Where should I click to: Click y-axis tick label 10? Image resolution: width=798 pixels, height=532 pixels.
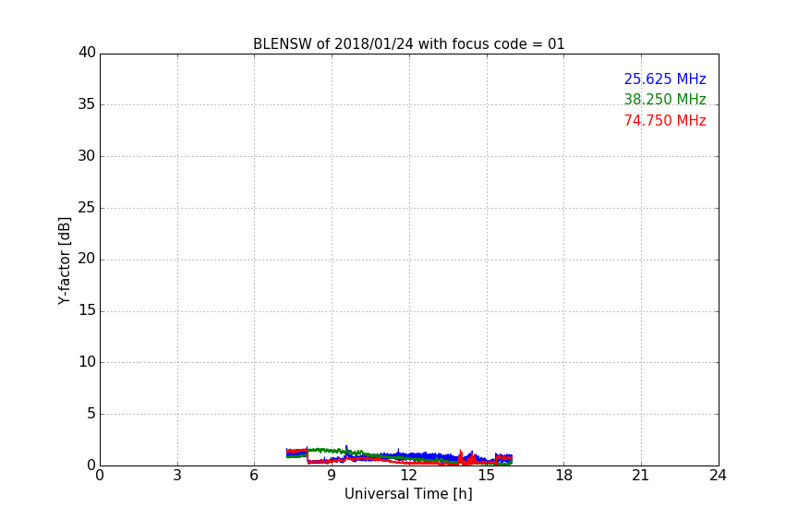87,362
